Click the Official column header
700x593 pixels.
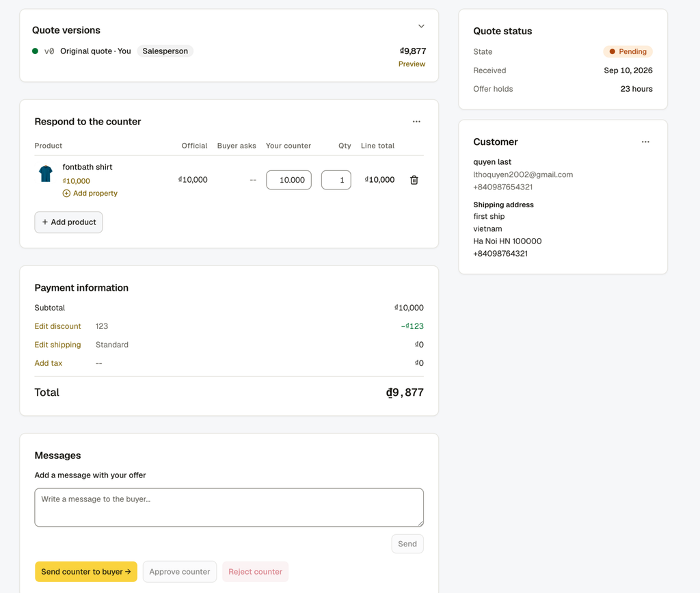pos(194,146)
